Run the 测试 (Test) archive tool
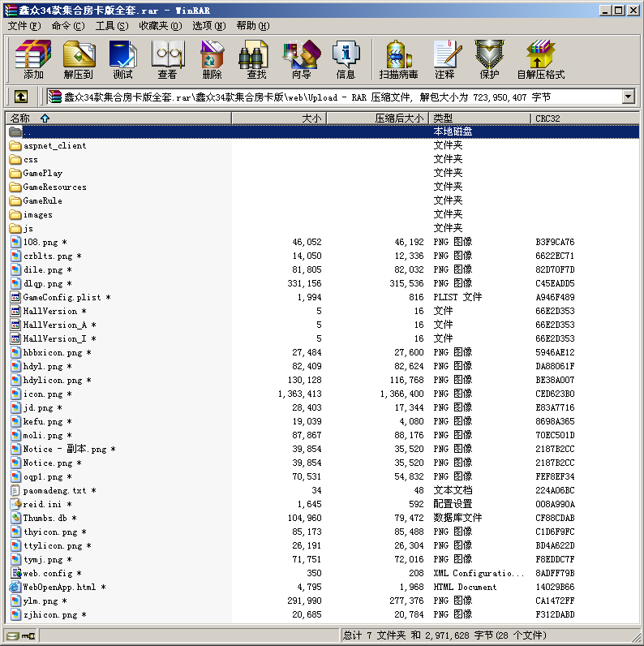 tap(122, 60)
